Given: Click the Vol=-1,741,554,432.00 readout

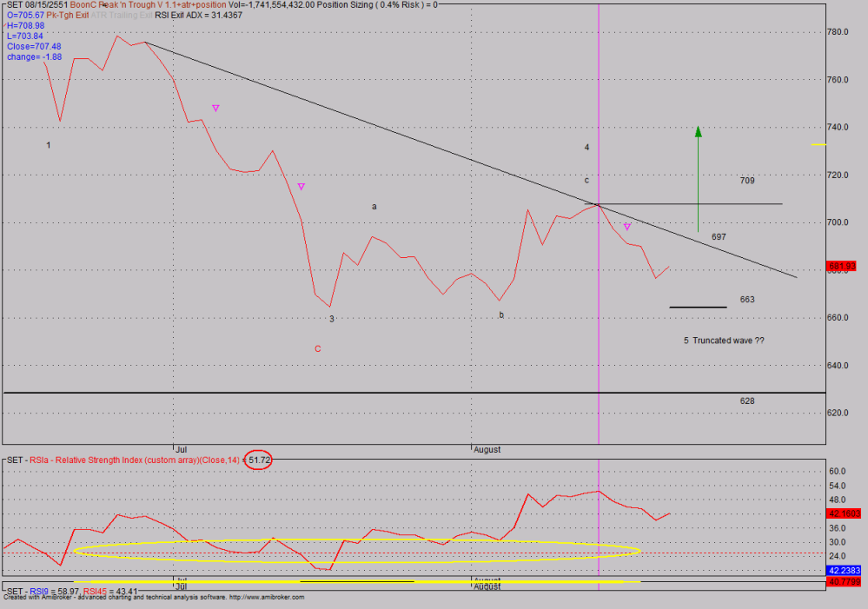Looking at the screenshot, I should tap(272, 4).
